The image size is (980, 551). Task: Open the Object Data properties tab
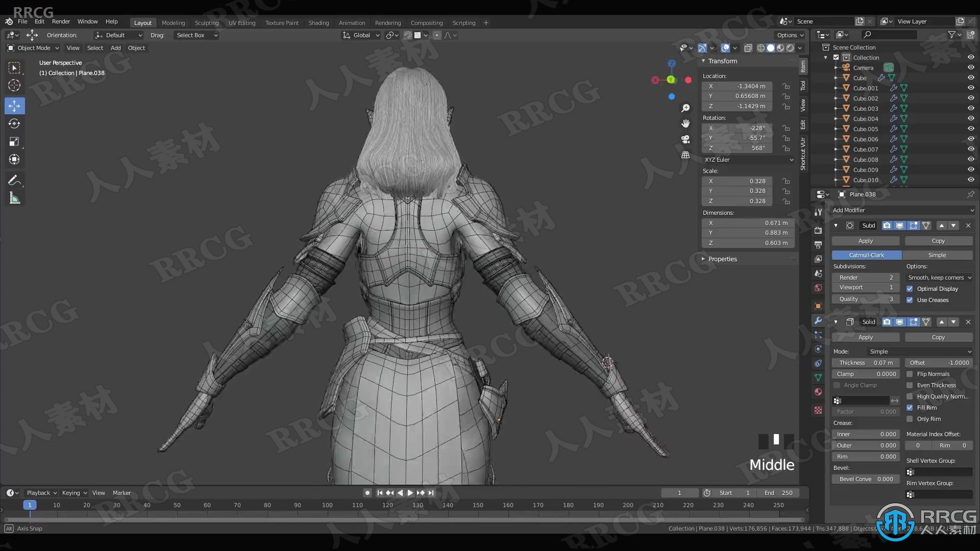click(x=818, y=378)
